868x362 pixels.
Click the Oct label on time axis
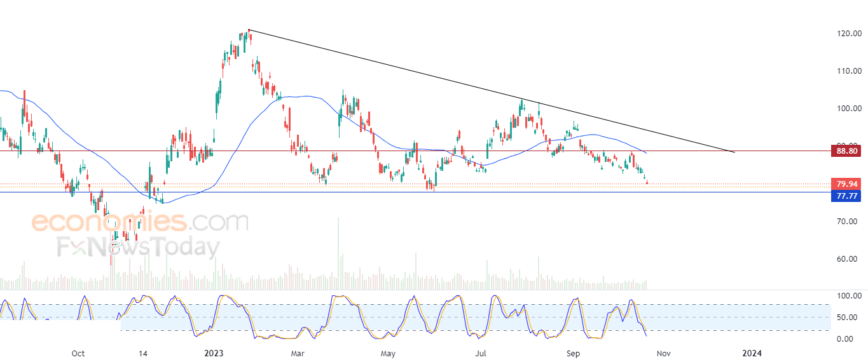point(78,353)
